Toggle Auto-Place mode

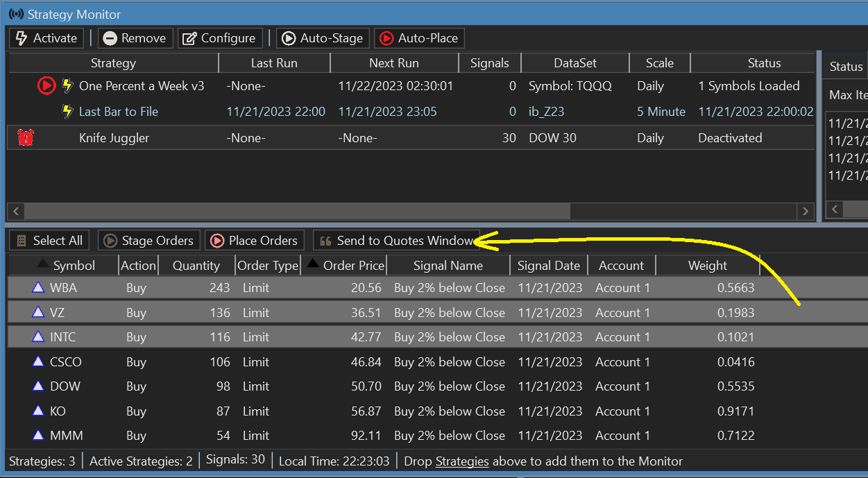(418, 38)
